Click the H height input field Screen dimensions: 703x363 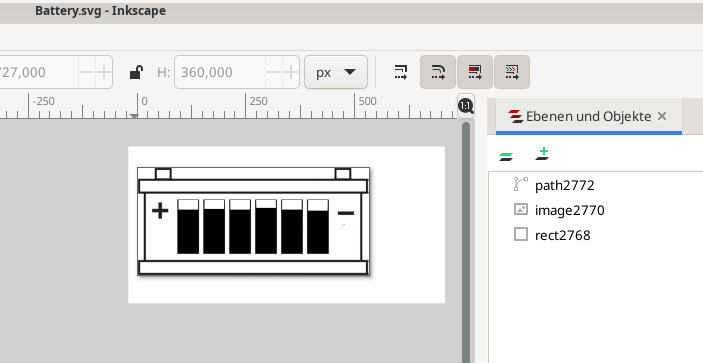click(220, 72)
